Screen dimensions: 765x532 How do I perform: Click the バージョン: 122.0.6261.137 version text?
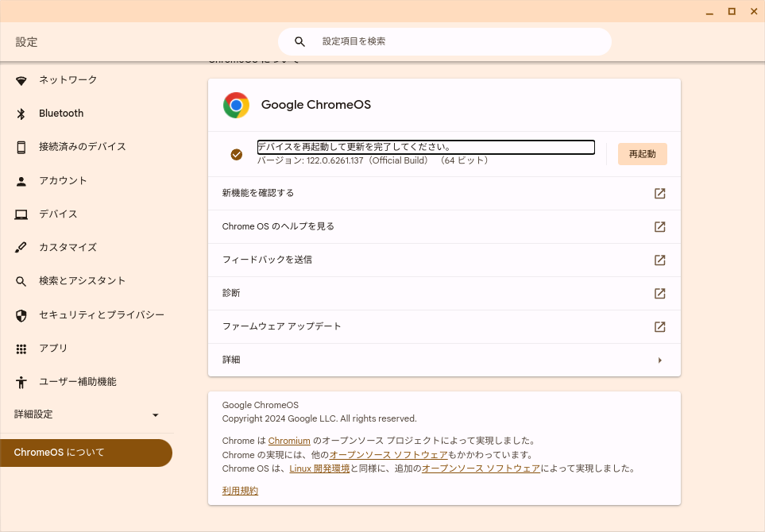pyautogui.click(x=373, y=160)
